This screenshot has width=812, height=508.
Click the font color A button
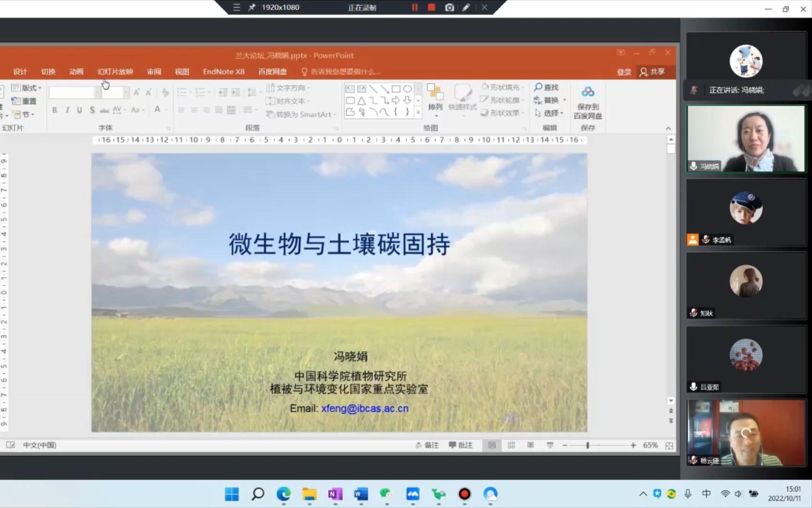[157, 110]
